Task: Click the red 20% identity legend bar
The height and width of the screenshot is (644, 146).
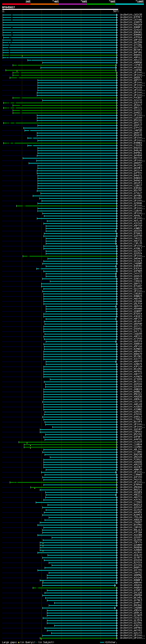Action: point(16,4)
